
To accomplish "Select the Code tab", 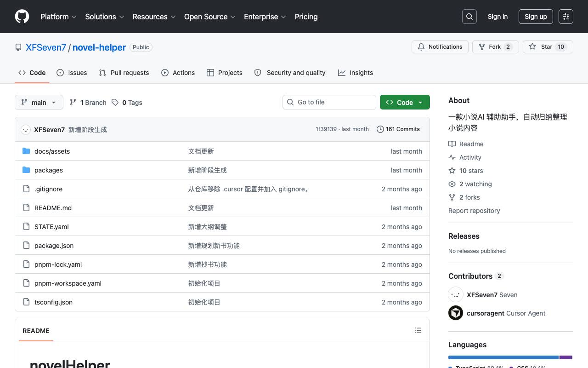I will [x=32, y=73].
